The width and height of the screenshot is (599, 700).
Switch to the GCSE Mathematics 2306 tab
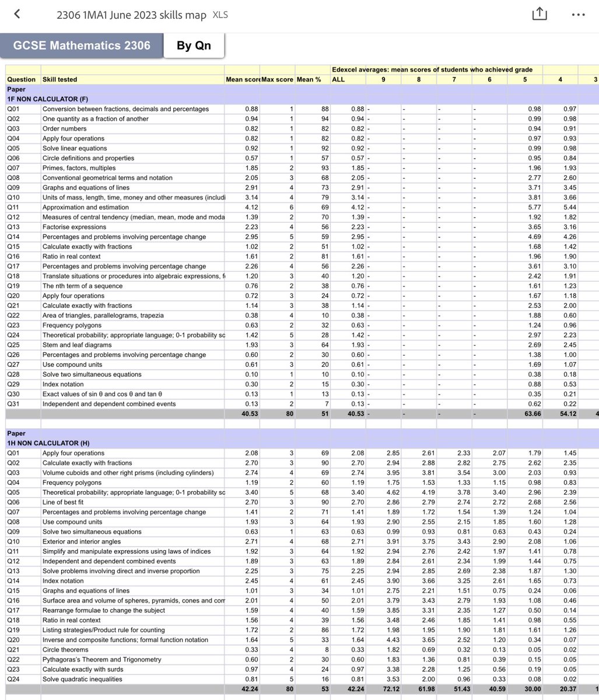pos(82,45)
